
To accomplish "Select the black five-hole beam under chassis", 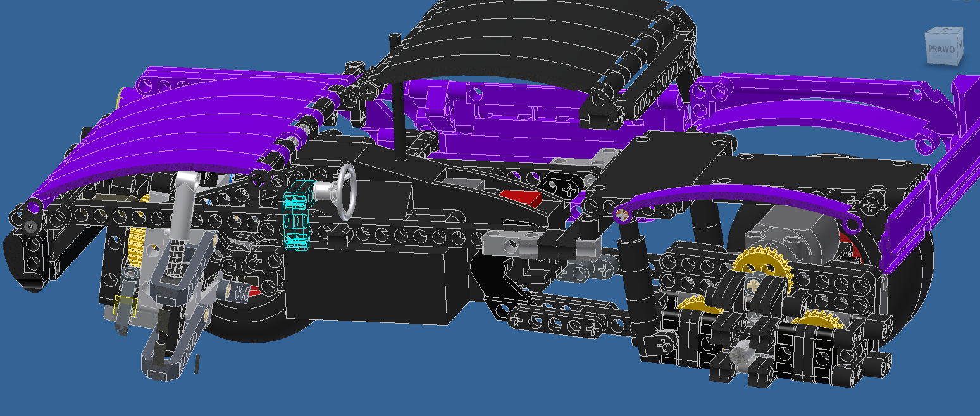I will point(557,321).
